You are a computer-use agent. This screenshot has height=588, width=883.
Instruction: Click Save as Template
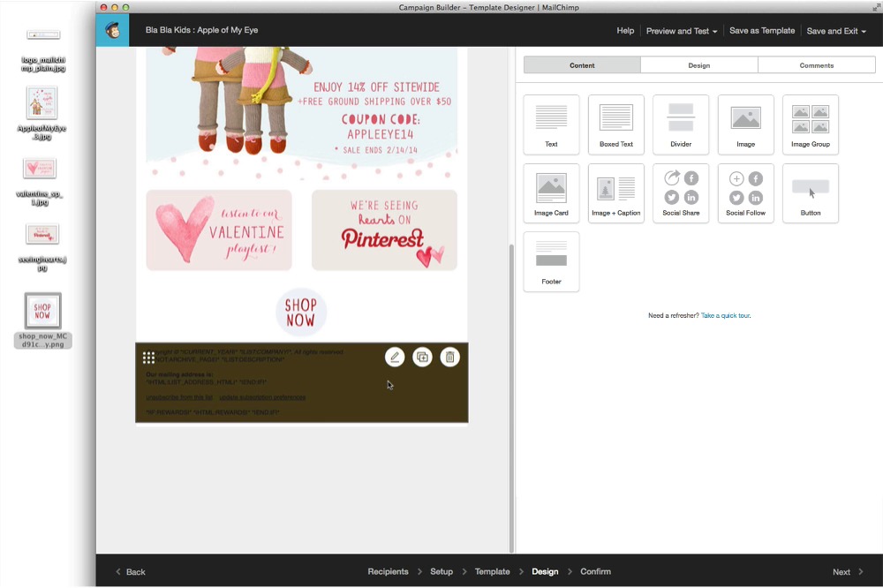(x=761, y=31)
